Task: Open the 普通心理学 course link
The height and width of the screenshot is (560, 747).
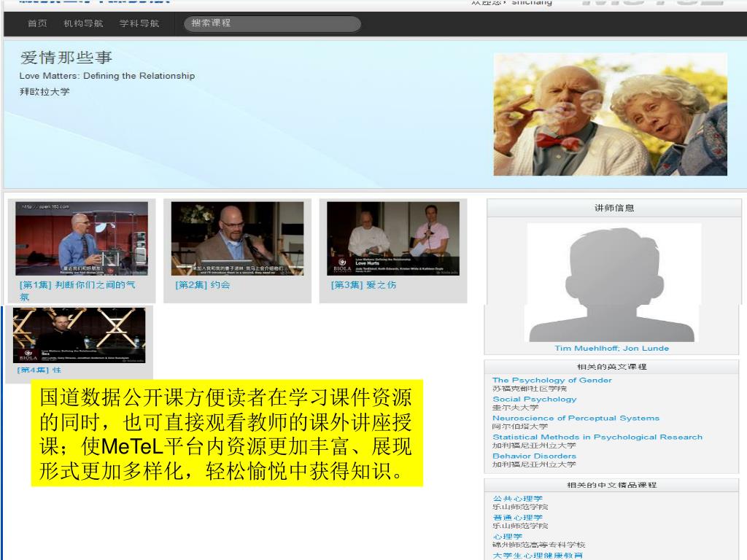Action: (518, 518)
